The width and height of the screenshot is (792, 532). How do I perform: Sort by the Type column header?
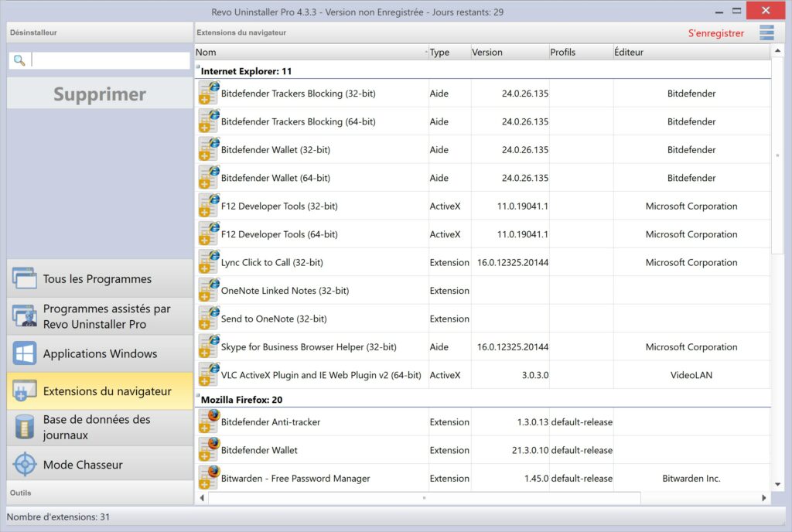click(449, 52)
